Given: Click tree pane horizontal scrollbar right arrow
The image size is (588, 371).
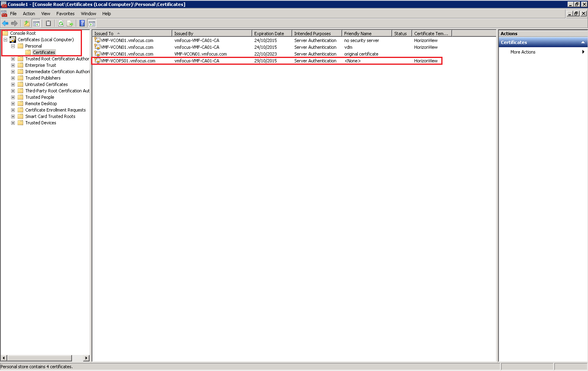Looking at the screenshot, I should tap(86, 358).
